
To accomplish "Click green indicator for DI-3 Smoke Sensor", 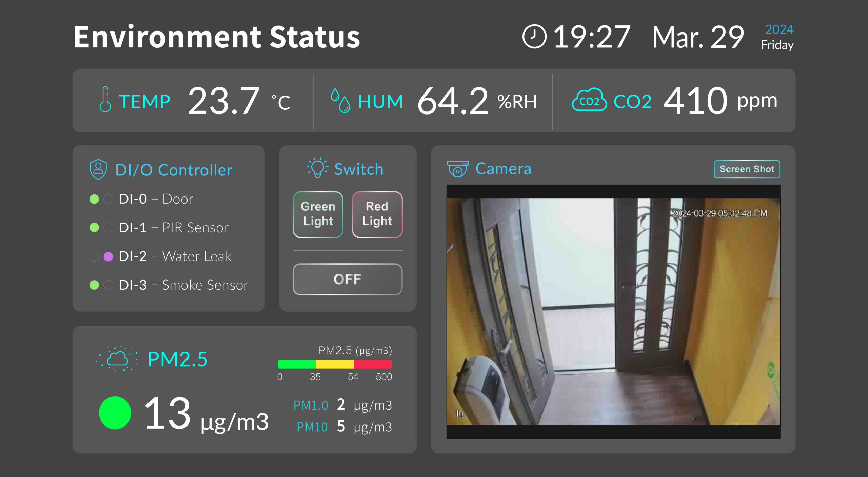I will pyautogui.click(x=94, y=285).
